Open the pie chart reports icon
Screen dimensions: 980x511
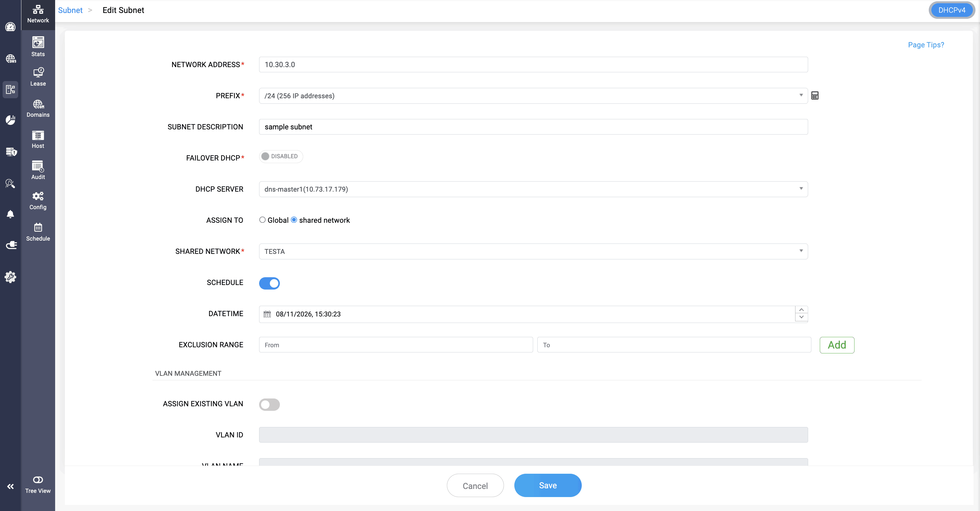click(x=10, y=120)
